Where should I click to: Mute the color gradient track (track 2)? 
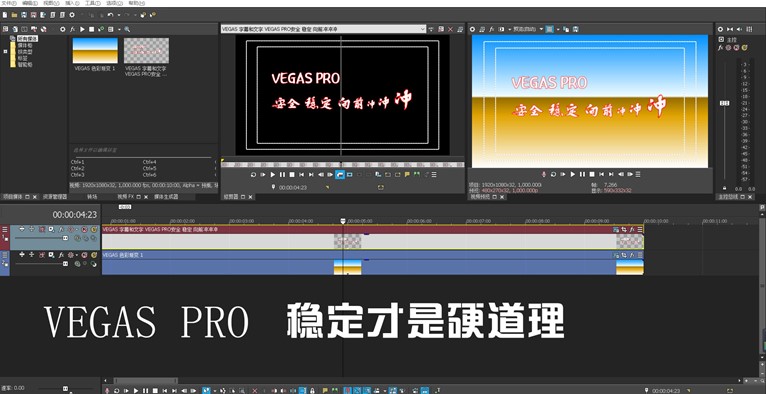[x=85, y=254]
